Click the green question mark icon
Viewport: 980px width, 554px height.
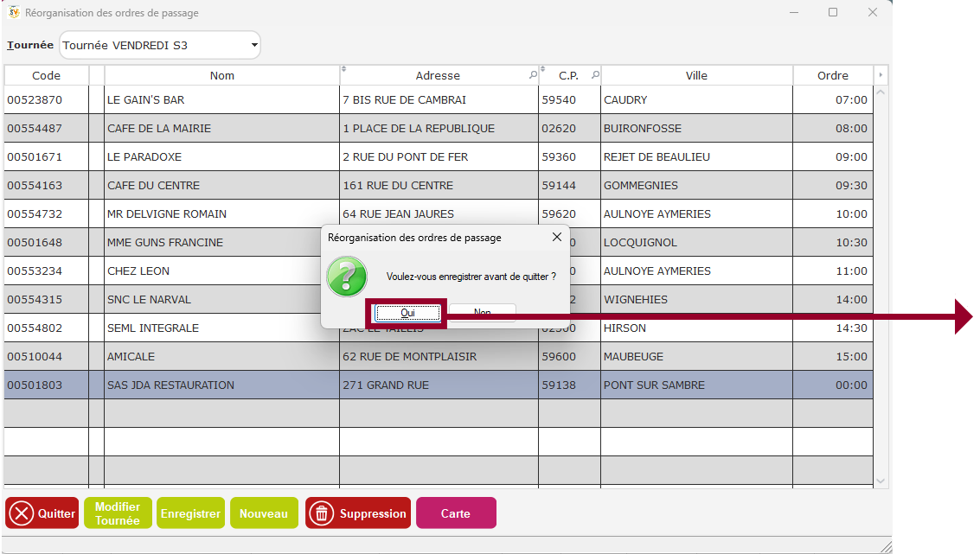pos(347,277)
